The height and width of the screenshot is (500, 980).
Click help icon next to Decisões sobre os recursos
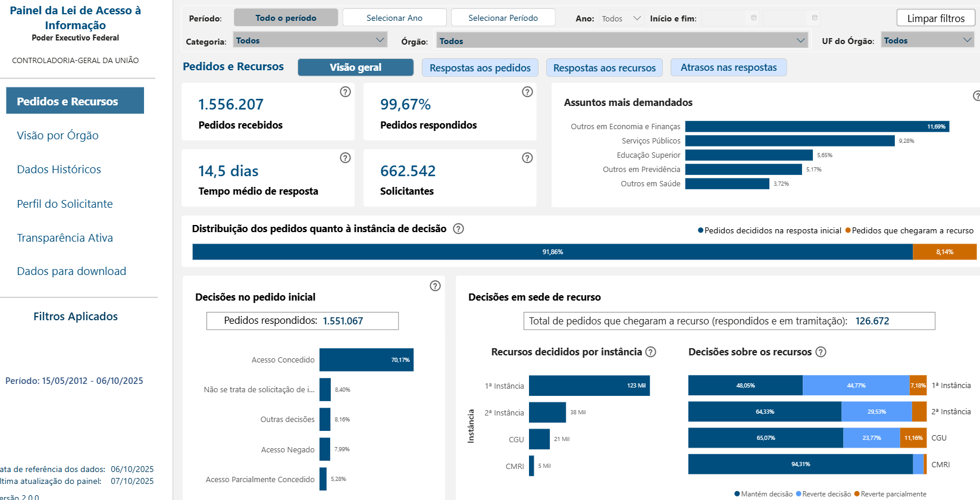[x=821, y=352]
